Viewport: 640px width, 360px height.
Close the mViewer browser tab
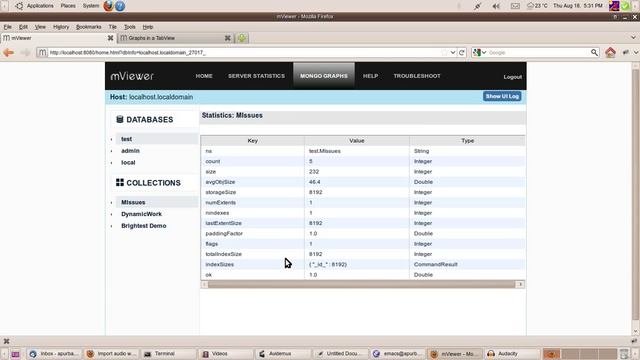point(110,38)
